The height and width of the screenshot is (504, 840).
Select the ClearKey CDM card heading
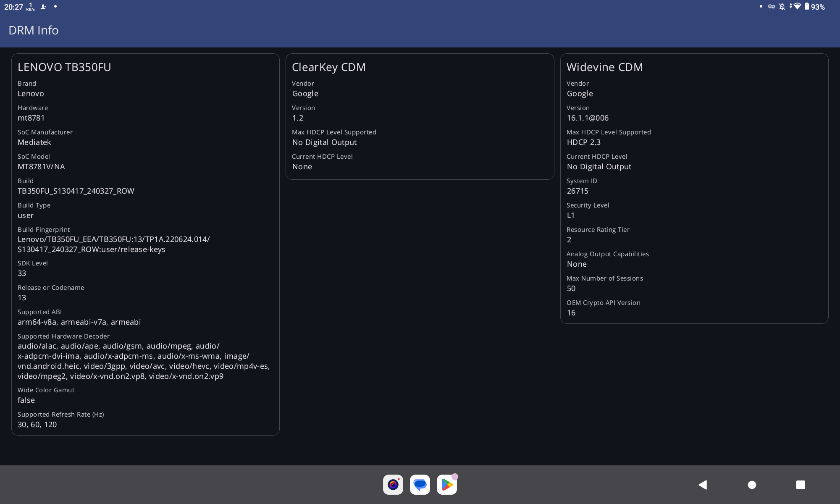pyautogui.click(x=328, y=67)
